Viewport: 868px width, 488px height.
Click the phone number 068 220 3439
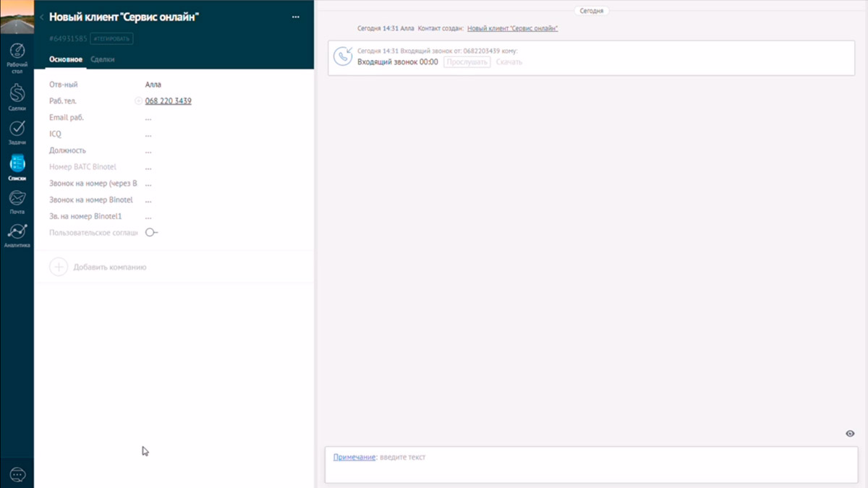click(x=168, y=101)
